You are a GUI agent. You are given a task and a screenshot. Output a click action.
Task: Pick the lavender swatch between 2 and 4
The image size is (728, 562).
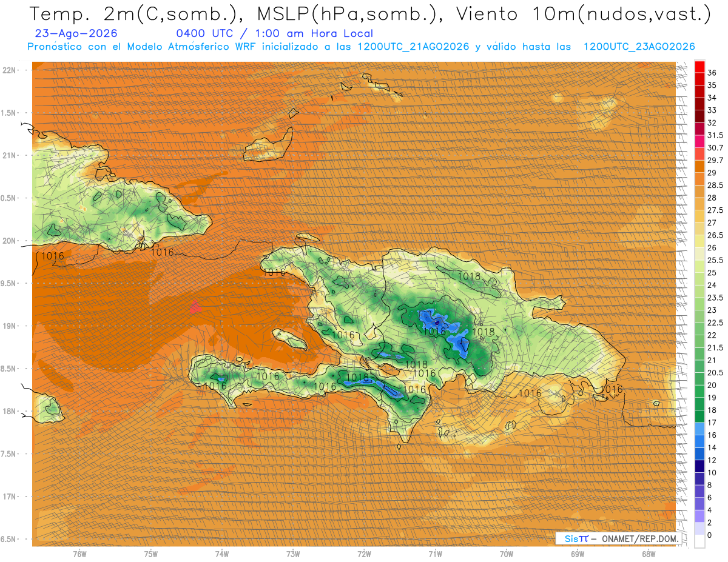[699, 517]
